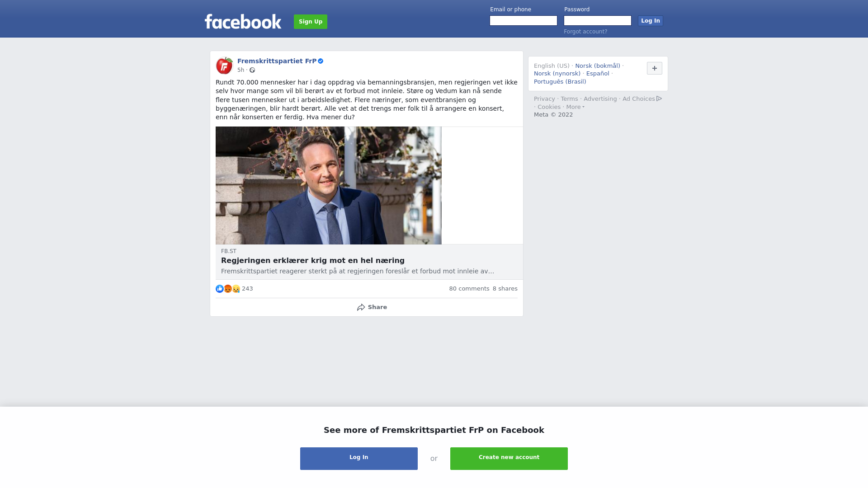Image resolution: width=868 pixels, height=488 pixels.
Task: Click the green Create new account button
Action: [509, 459]
